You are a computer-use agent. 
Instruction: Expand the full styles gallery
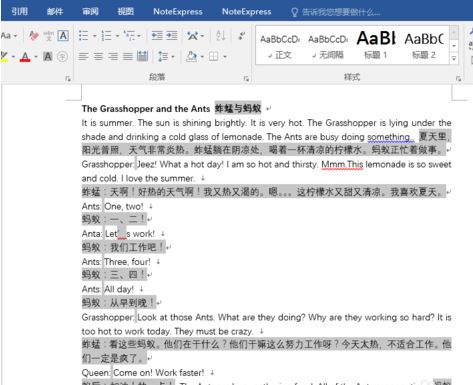coord(454,59)
